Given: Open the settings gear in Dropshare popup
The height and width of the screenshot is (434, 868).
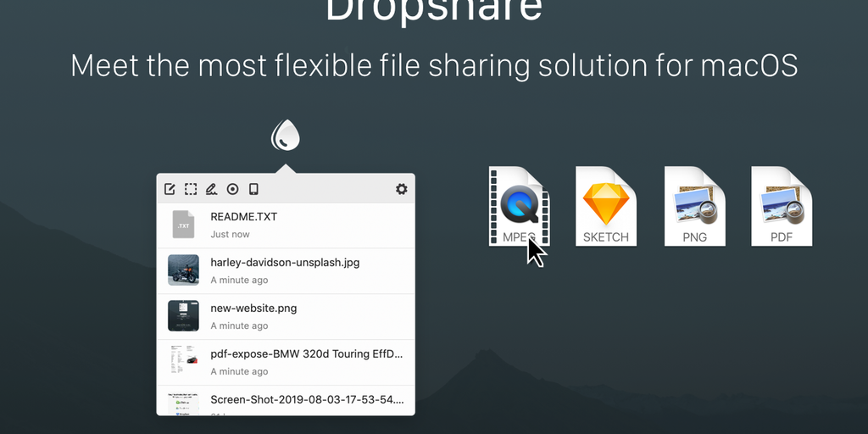Looking at the screenshot, I should (x=401, y=189).
